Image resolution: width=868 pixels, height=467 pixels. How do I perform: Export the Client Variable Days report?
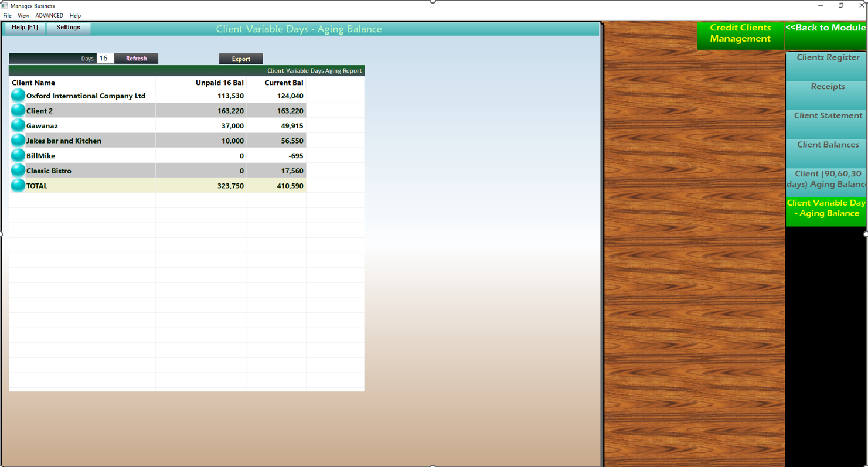point(241,59)
